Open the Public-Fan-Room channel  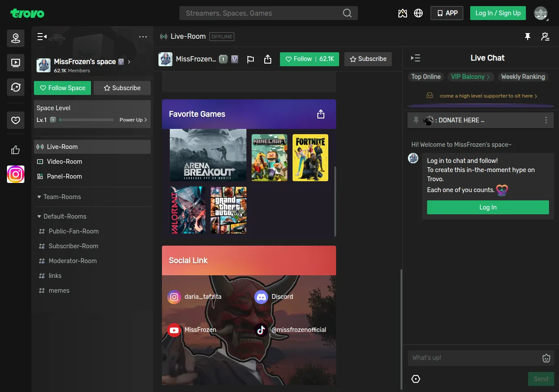[x=92, y=231]
